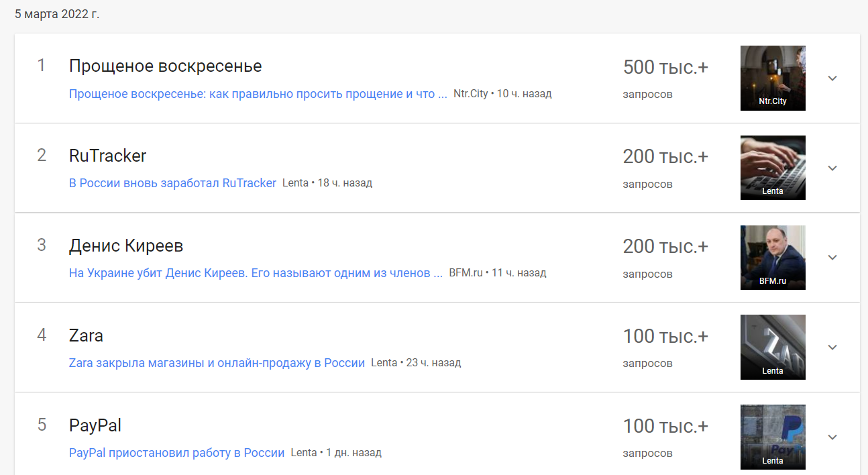Image resolution: width=868 pixels, height=475 pixels.
Task: Click Денис Киреев's '200 тыс.+' count
Action: [665, 246]
